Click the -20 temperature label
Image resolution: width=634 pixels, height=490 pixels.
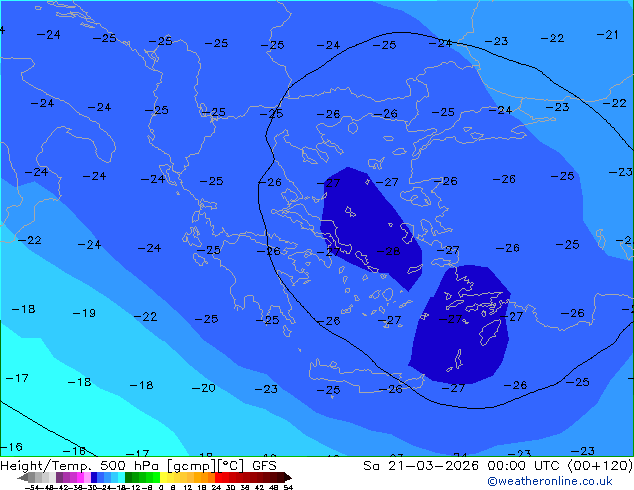(x=203, y=388)
